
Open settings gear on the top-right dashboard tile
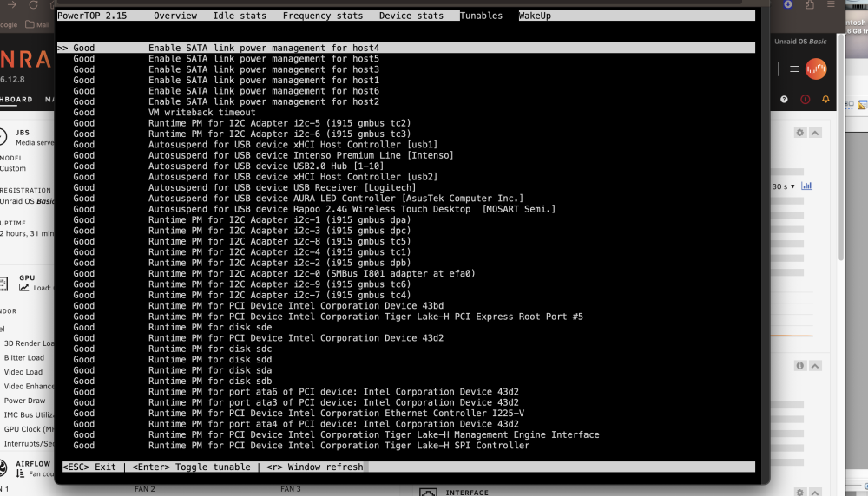[800, 133]
